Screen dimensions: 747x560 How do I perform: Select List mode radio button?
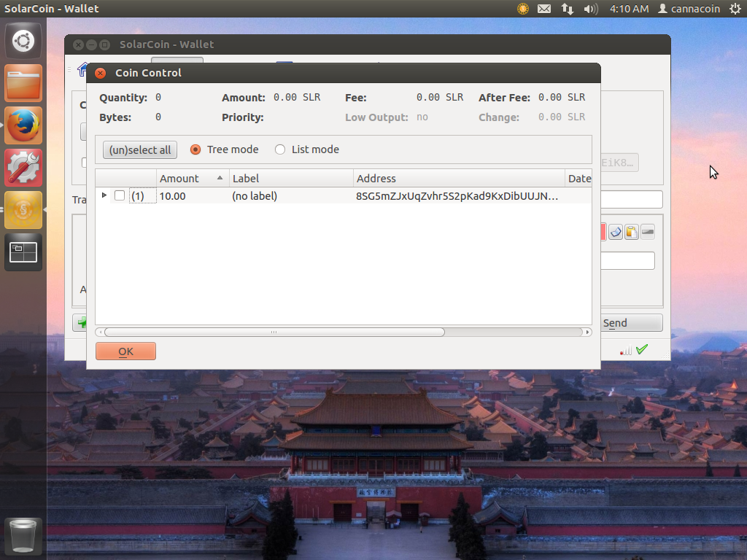pos(280,149)
